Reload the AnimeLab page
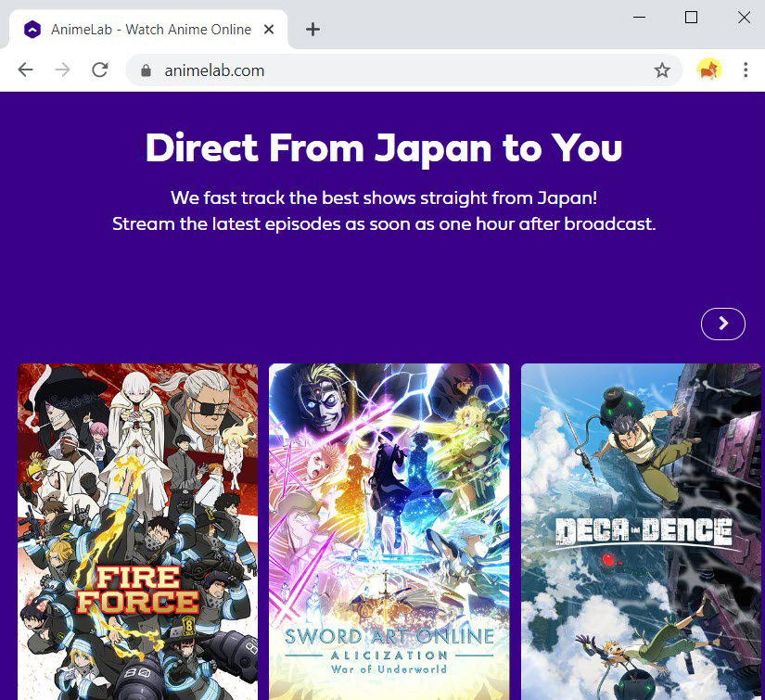The width and height of the screenshot is (765, 700). 100,70
